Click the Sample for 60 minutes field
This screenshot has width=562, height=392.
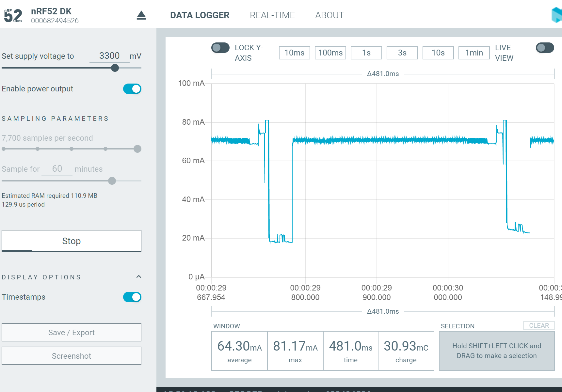click(x=57, y=169)
